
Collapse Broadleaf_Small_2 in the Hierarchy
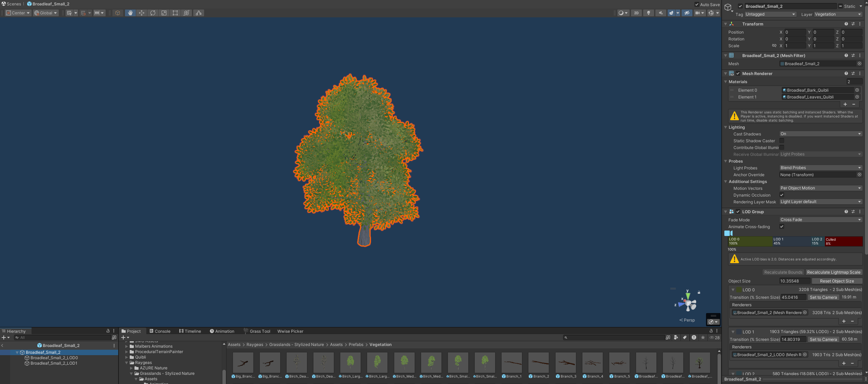pyautogui.click(x=17, y=352)
